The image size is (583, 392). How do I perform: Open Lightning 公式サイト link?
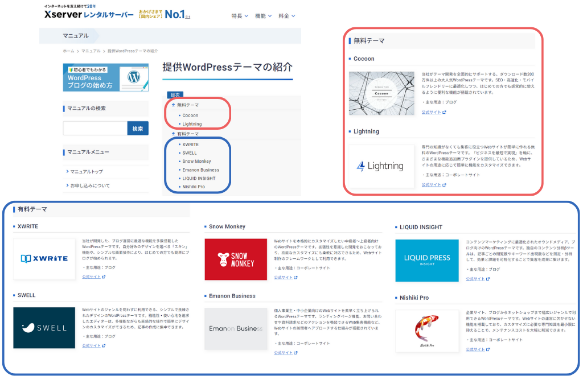click(433, 185)
